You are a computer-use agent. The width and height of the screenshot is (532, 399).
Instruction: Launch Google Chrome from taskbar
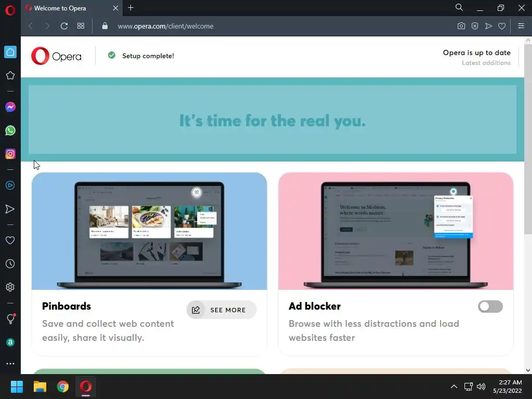[63, 387]
